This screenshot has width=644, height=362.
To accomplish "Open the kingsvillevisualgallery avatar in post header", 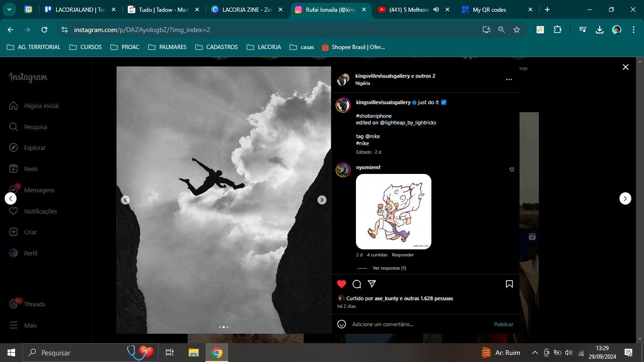I will coord(343,80).
